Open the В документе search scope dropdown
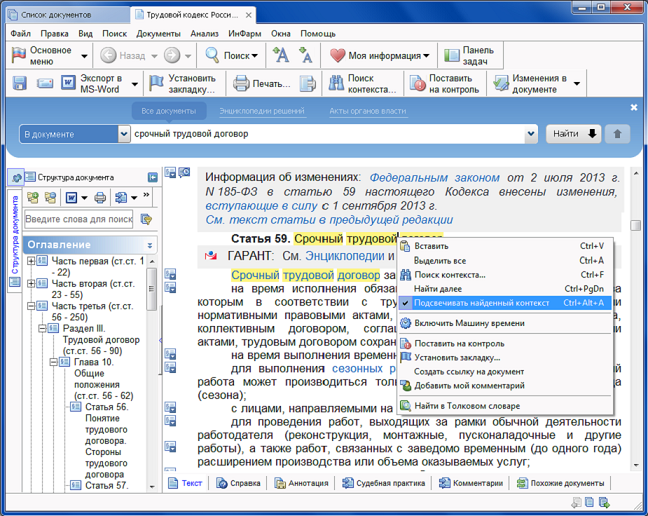Screen dimensions: 648x516 (124, 134)
